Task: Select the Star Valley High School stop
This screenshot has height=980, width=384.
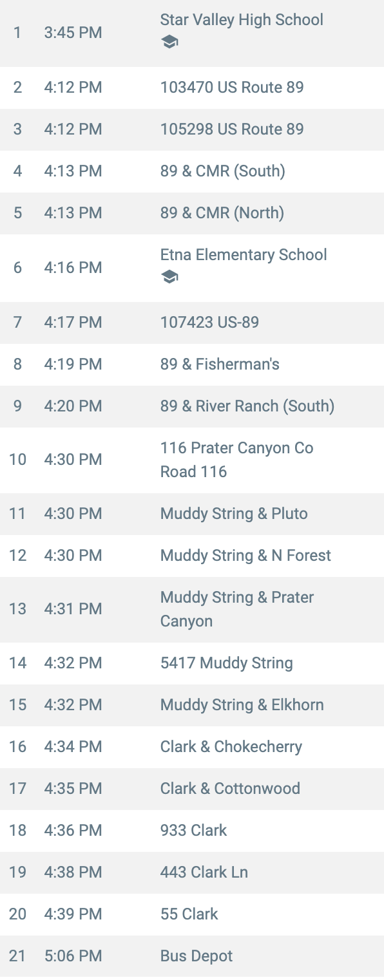Action: (x=192, y=32)
